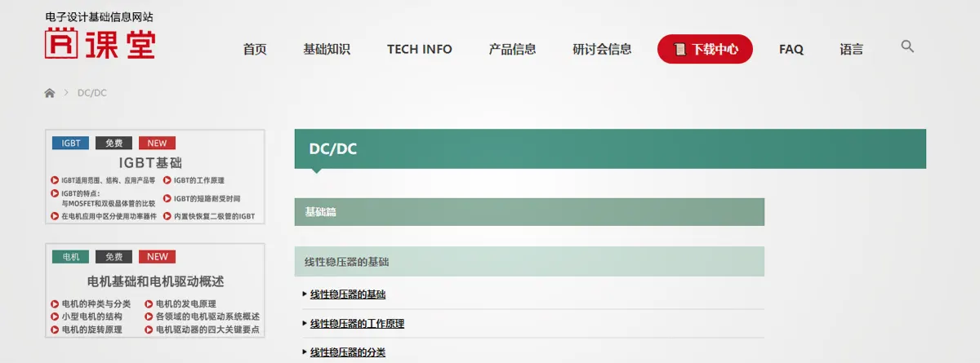
Task: Click the search magnifier icon
Action: point(907,46)
